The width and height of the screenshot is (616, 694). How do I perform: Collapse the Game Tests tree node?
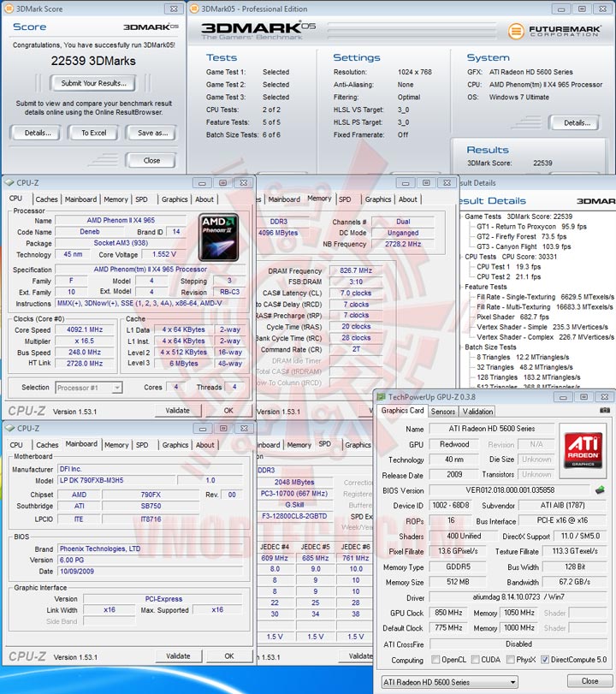pyautogui.click(x=461, y=217)
